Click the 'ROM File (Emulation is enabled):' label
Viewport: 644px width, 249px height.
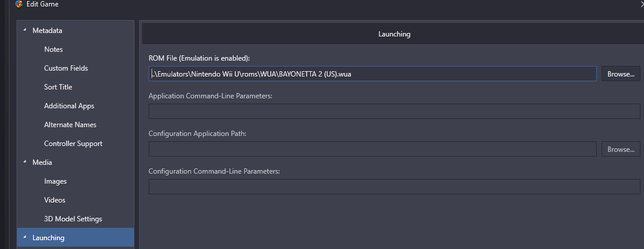tap(199, 58)
